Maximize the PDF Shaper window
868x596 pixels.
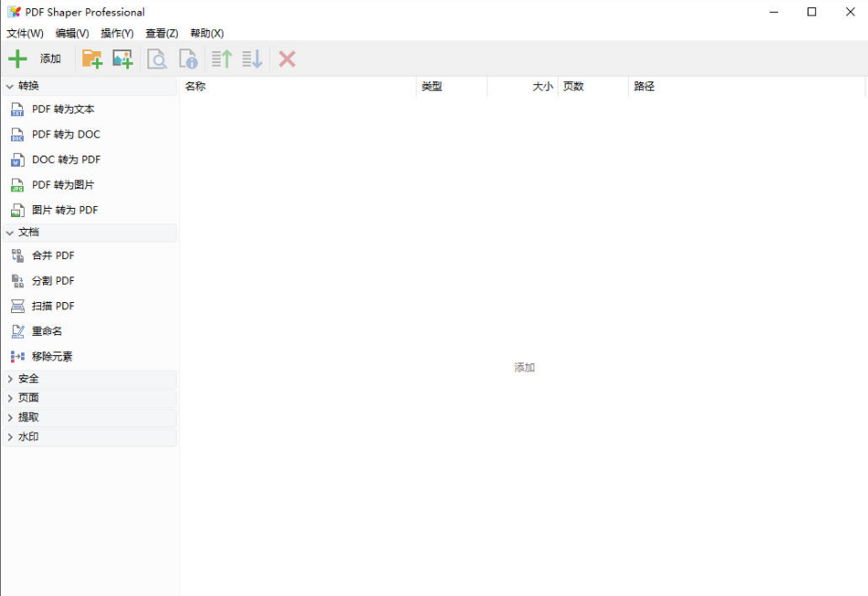click(x=811, y=12)
